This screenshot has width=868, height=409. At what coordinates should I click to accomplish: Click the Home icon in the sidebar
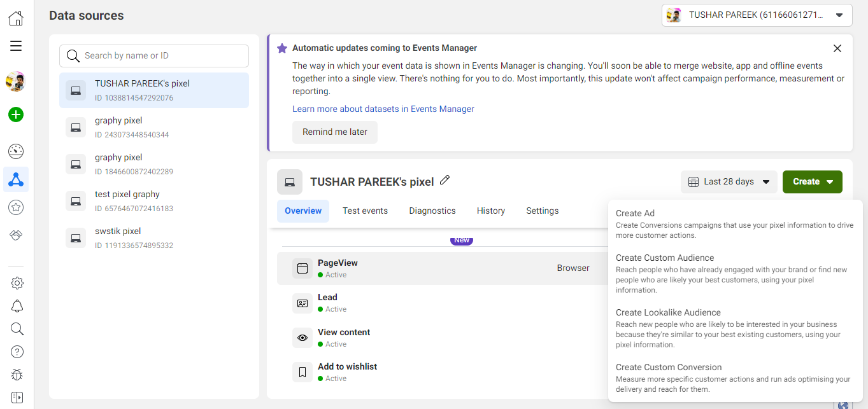(16, 18)
